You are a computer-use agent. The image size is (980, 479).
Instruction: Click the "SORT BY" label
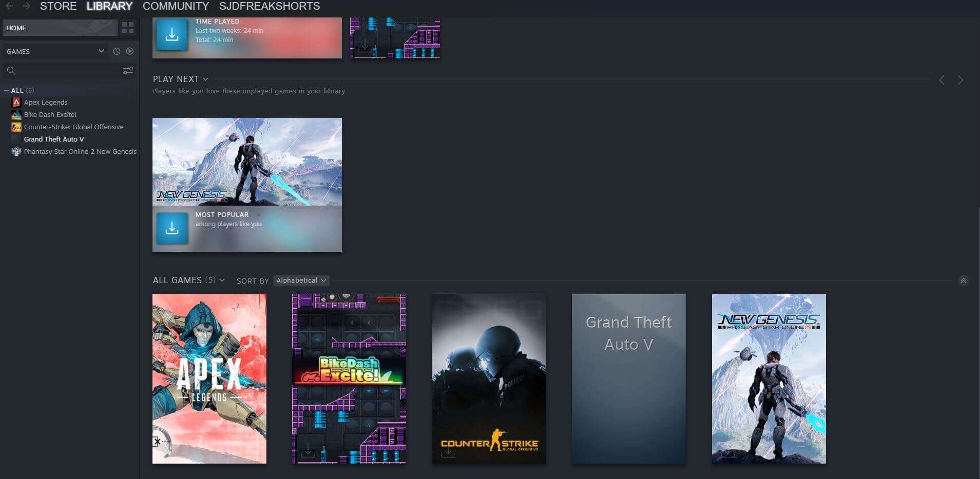[x=253, y=281]
